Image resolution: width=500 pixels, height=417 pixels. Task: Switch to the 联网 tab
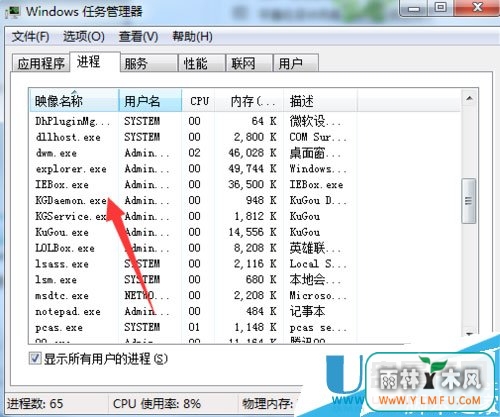(249, 63)
